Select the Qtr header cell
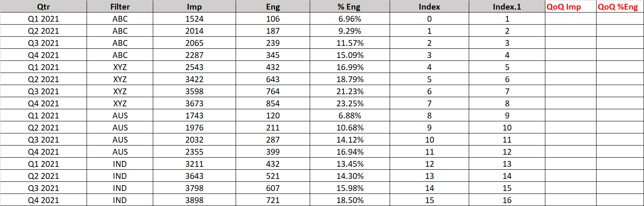Viewport: 644px width, 206px height. pyautogui.click(x=43, y=7)
